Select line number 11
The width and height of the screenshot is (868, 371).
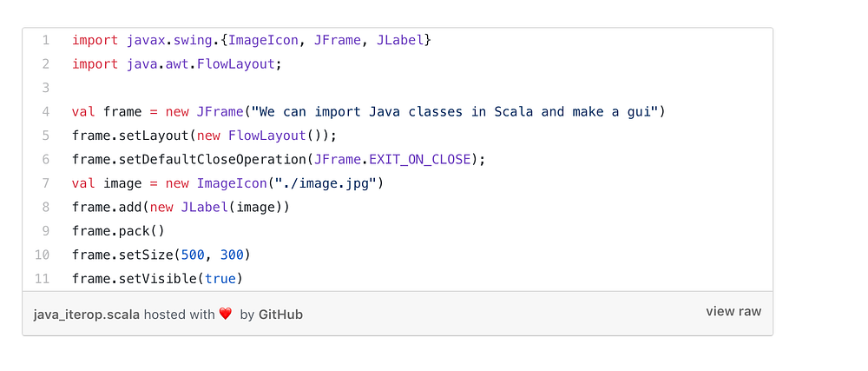pos(43,279)
